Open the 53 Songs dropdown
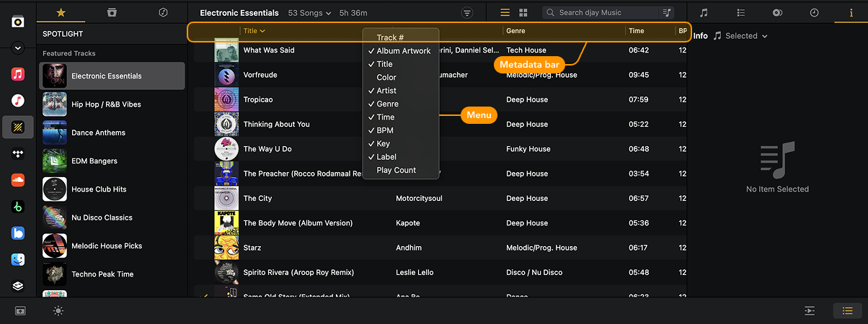 coord(309,13)
